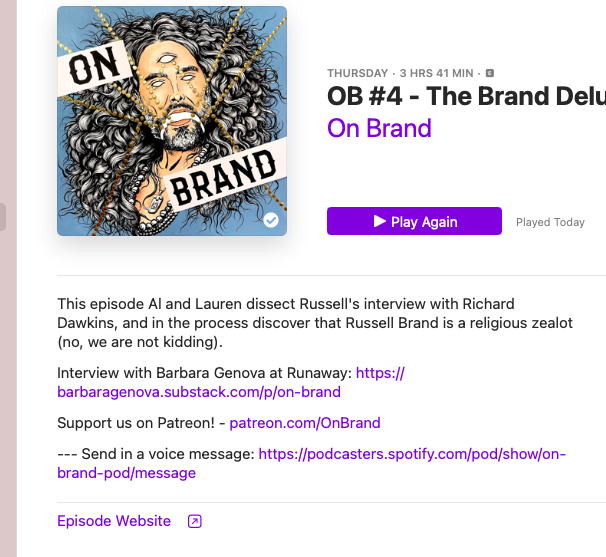Open the On Brand podcast artwork
This screenshot has height=557, width=606.
[172, 121]
